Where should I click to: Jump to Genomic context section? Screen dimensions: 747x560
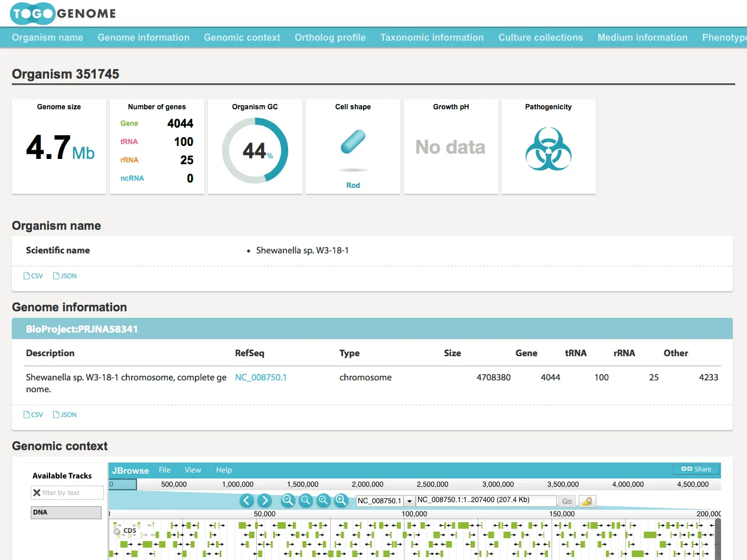(242, 37)
